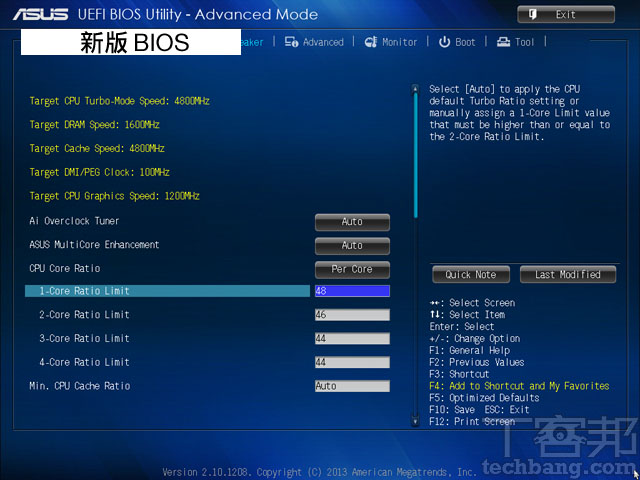Select the 2-Core Ratio Limit label
640x480 pixels.
[x=84, y=315]
